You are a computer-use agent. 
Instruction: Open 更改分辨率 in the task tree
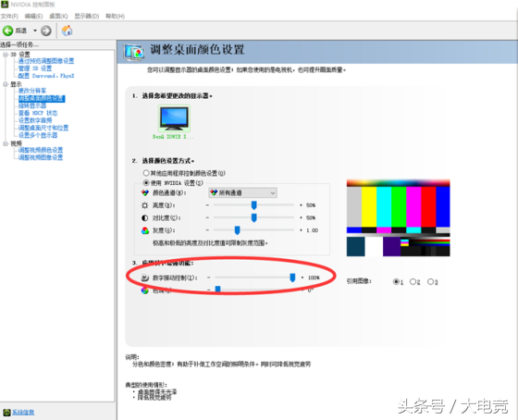[x=32, y=91]
